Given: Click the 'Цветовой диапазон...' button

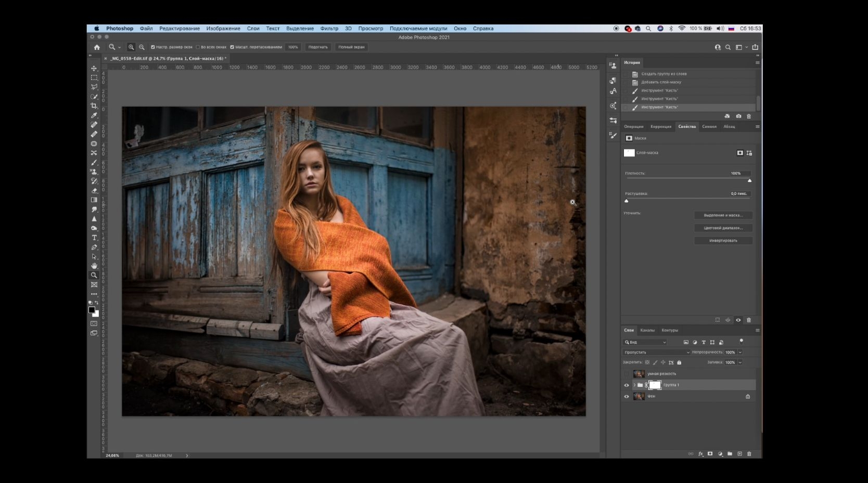Looking at the screenshot, I should 723,228.
